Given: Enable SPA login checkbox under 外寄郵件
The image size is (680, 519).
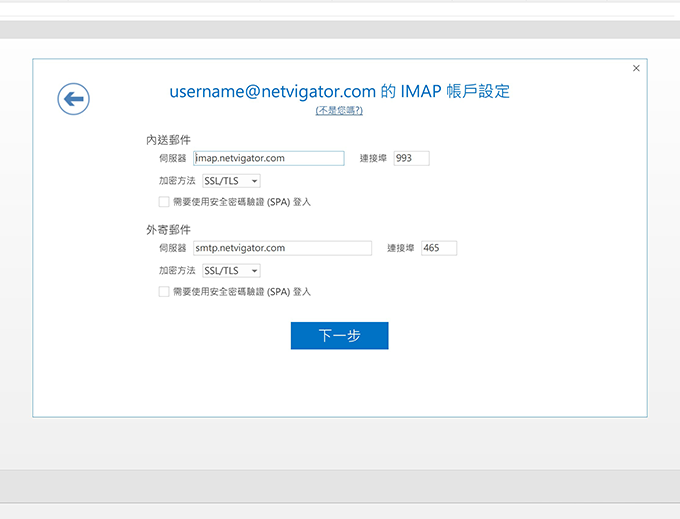Looking at the screenshot, I should coord(164,291).
